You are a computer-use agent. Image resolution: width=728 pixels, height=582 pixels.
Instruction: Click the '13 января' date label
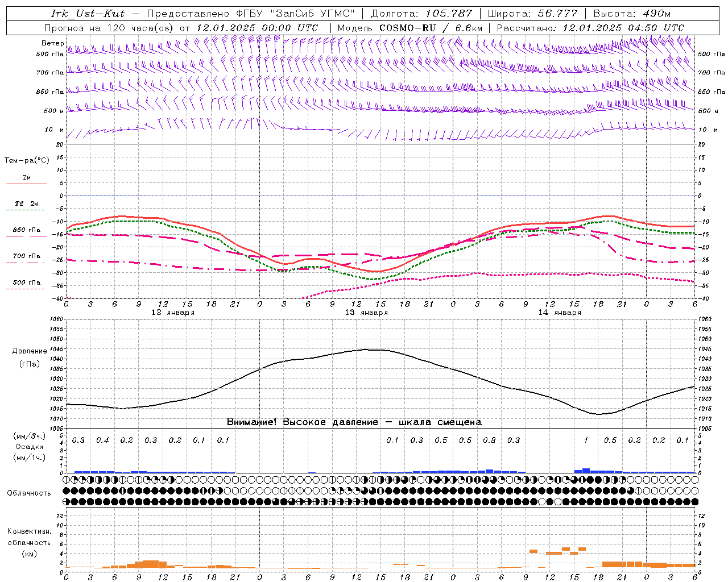click(366, 313)
